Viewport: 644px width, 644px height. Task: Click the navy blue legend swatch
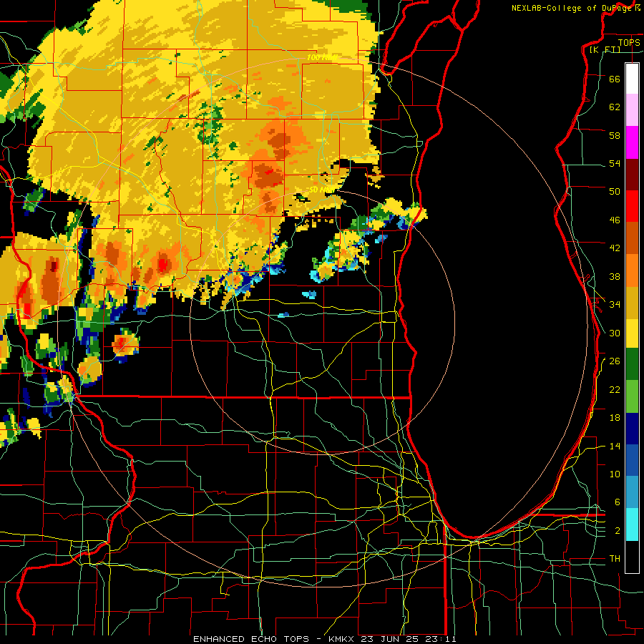[x=632, y=429]
